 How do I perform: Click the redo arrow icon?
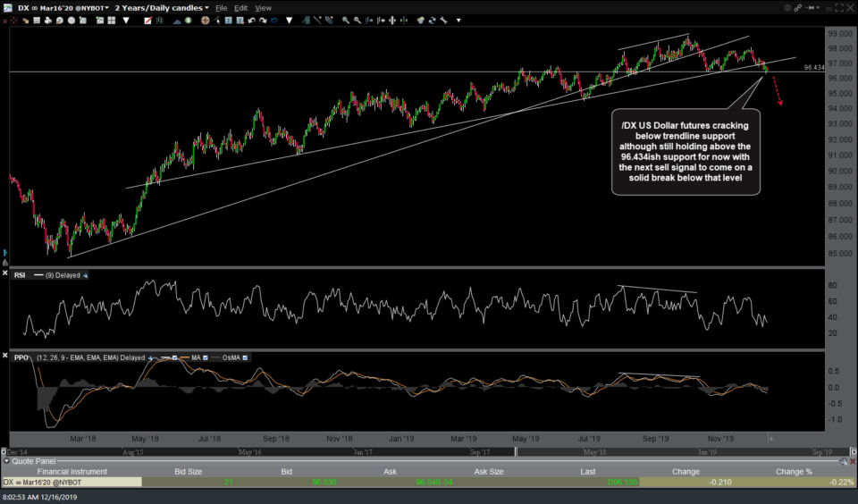coord(265,20)
